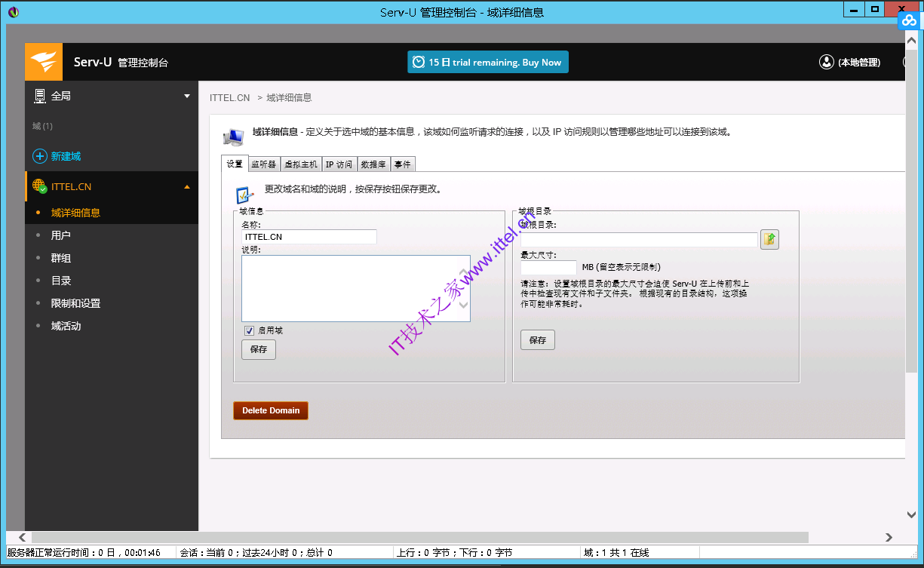Switch to the listeners tab

pos(263,164)
